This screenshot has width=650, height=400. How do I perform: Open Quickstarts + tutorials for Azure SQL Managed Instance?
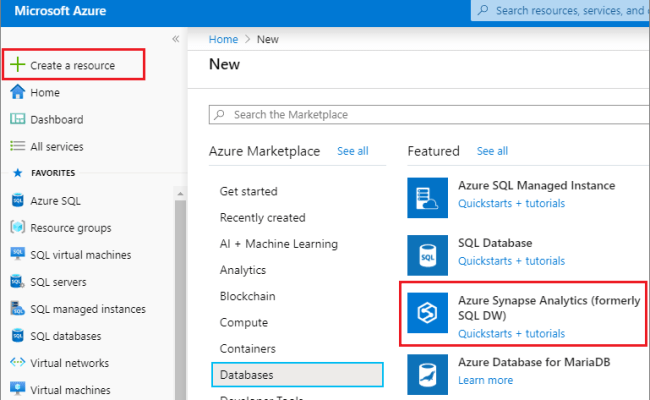point(512,204)
